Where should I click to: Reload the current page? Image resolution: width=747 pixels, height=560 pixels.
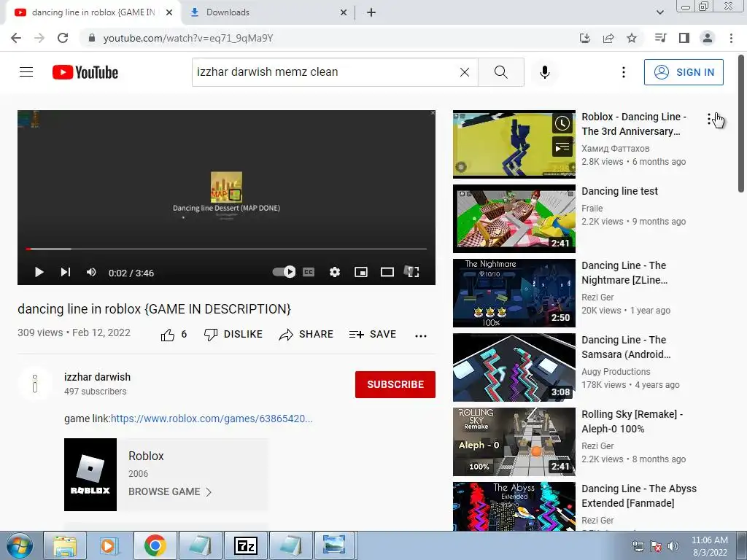pos(63,38)
